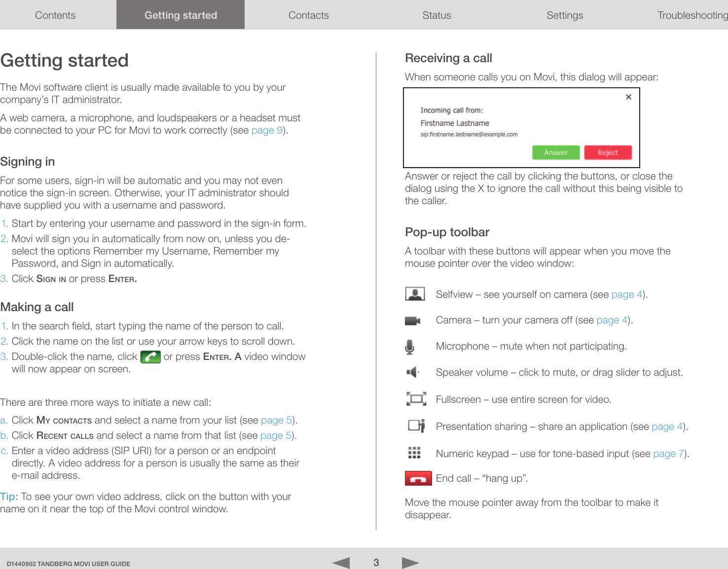Click the "Microphone – mute when not participating." text

coord(531,346)
